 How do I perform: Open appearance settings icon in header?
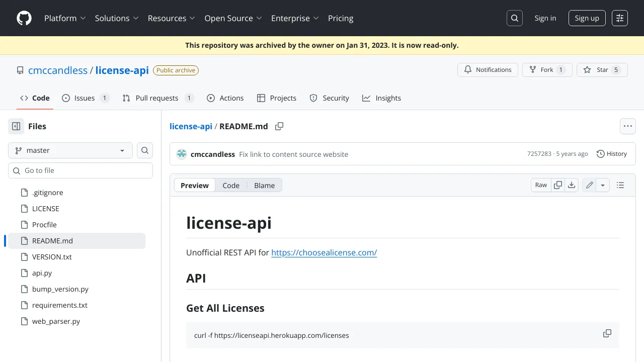tap(620, 18)
